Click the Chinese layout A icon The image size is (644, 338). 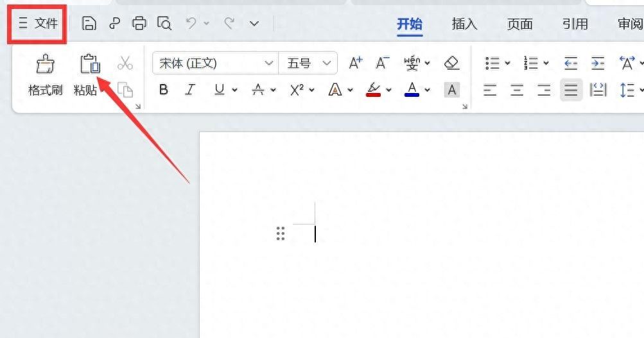(627, 63)
